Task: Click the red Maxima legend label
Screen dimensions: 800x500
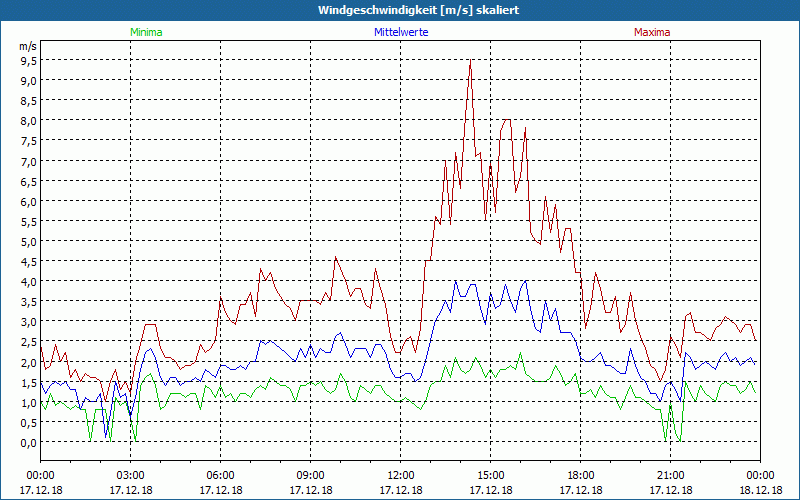Action: [652, 32]
